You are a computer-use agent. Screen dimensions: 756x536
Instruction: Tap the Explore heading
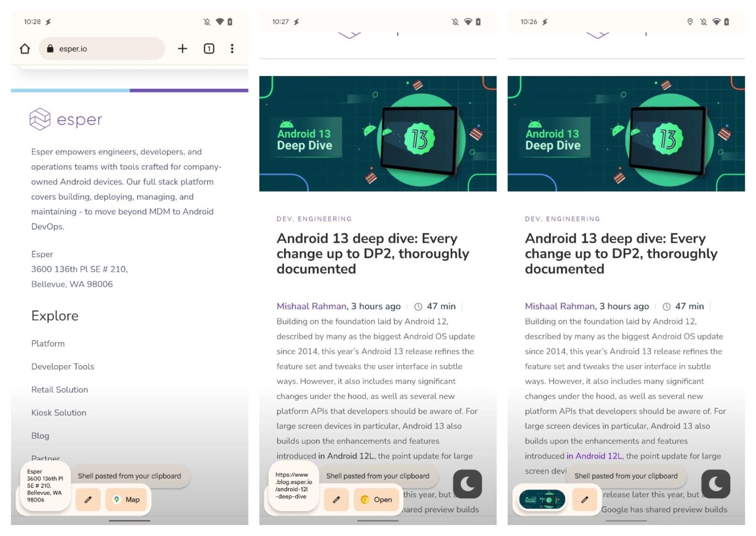[x=55, y=315]
